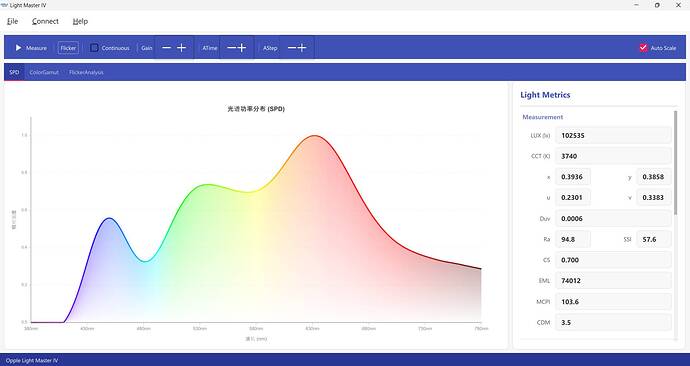This screenshot has height=366, width=690.
Task: Decrease ATime with the minus icon
Action: point(231,48)
